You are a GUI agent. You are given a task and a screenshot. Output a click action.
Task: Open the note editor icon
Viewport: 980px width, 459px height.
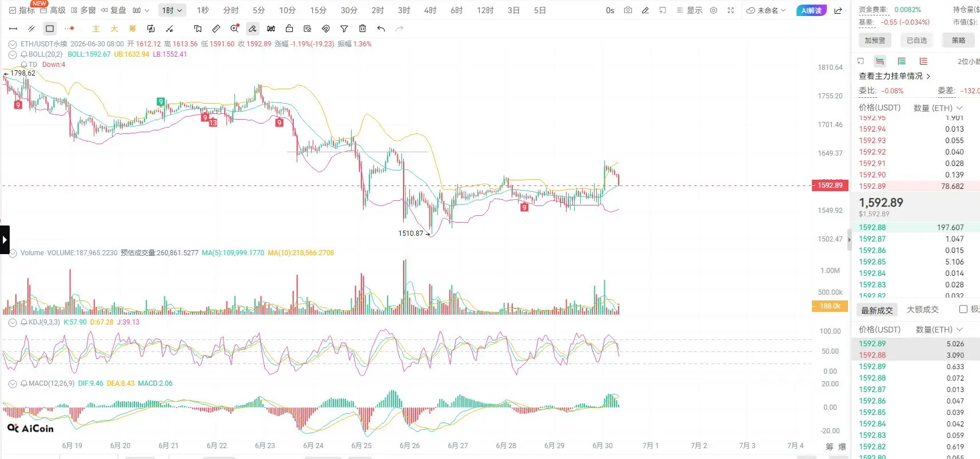(308, 29)
